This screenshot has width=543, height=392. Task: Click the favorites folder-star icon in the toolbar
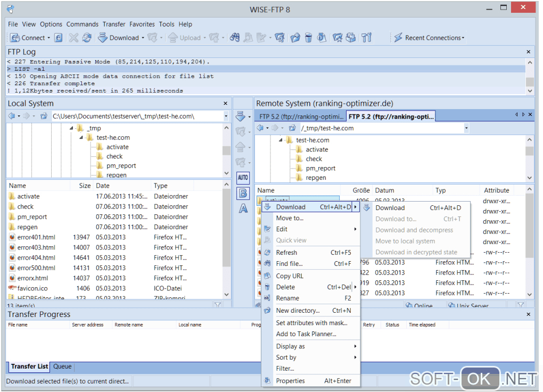(x=338, y=37)
